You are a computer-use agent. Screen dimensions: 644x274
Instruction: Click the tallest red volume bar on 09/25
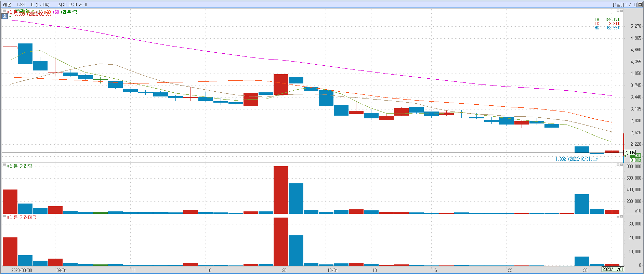pos(281,190)
